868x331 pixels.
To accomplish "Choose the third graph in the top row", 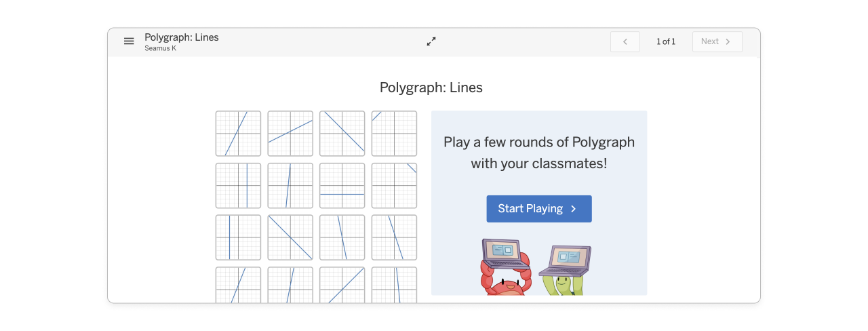I will [342, 134].
